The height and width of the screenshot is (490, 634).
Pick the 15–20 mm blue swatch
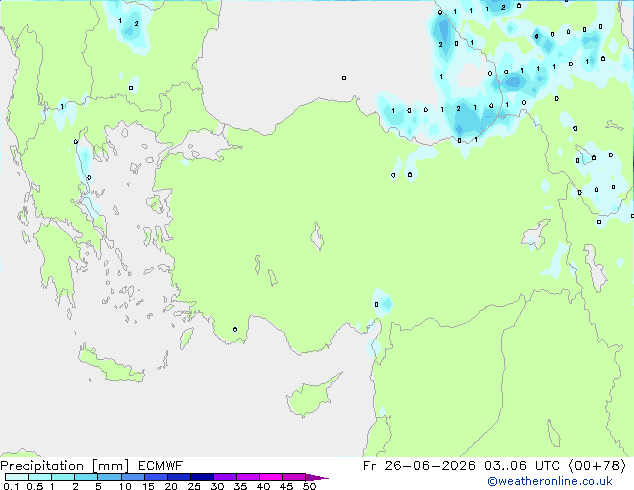[155, 477]
